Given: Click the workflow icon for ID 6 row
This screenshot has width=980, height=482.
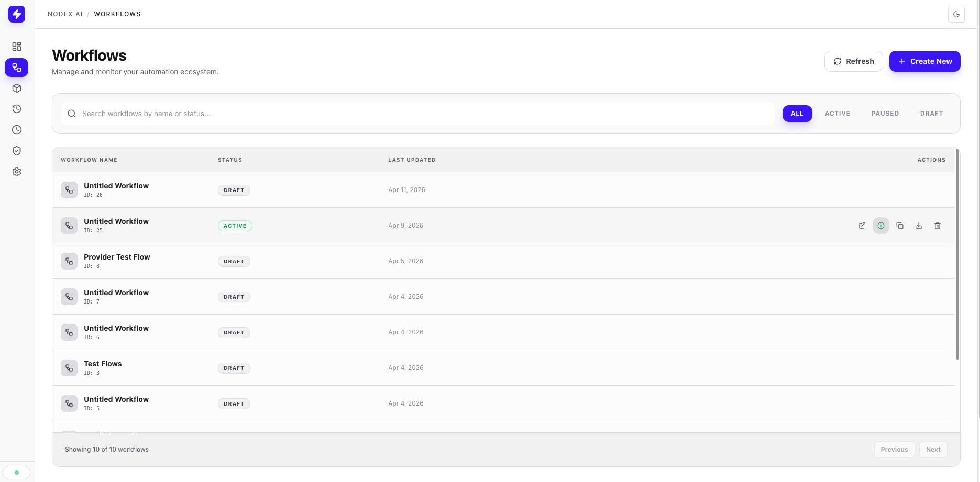Looking at the screenshot, I should [69, 332].
